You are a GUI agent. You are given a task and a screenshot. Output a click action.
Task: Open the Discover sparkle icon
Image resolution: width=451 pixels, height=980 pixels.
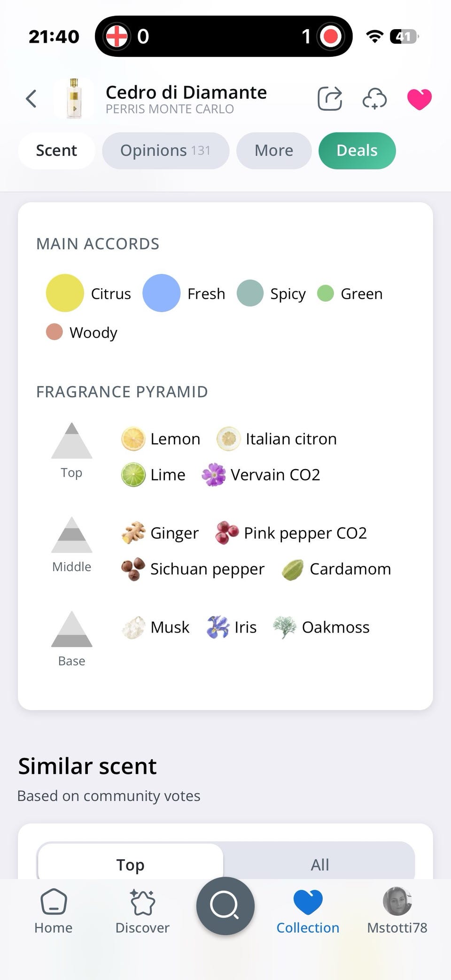pos(142,902)
